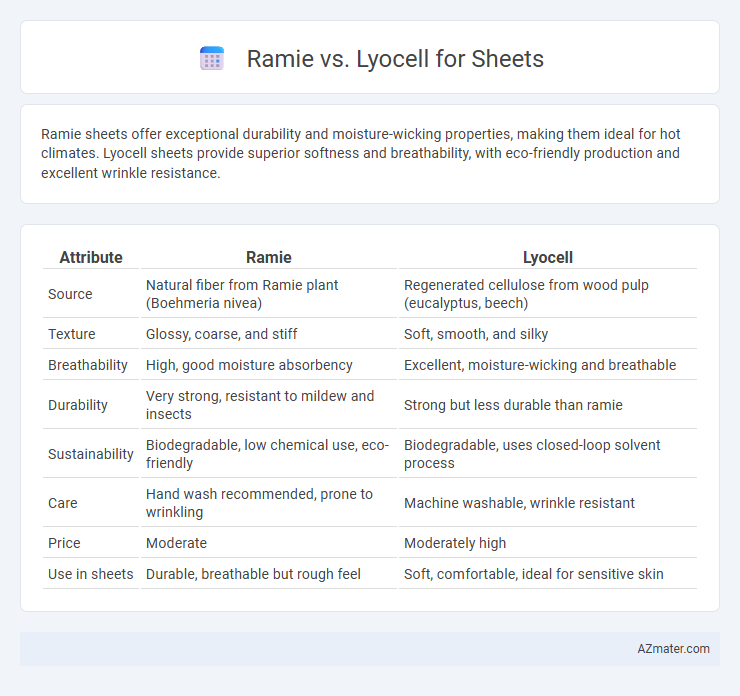
Task: Select the 'Source' row label
Action: [x=70, y=294]
